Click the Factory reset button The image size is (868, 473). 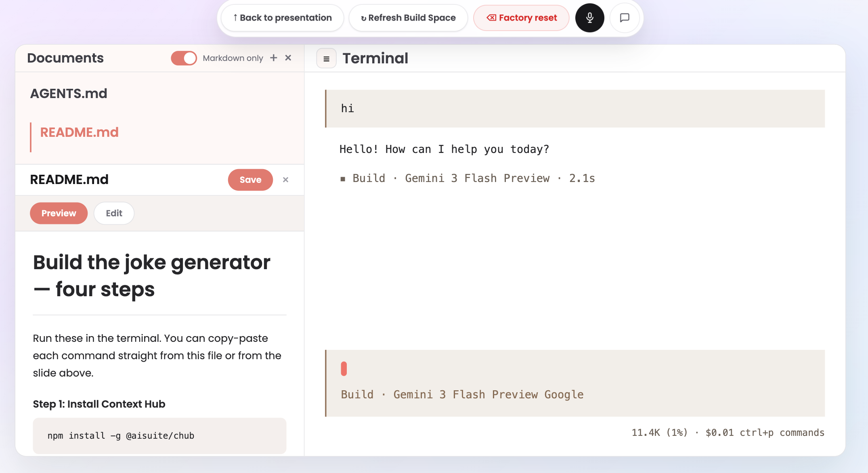pyautogui.click(x=522, y=18)
